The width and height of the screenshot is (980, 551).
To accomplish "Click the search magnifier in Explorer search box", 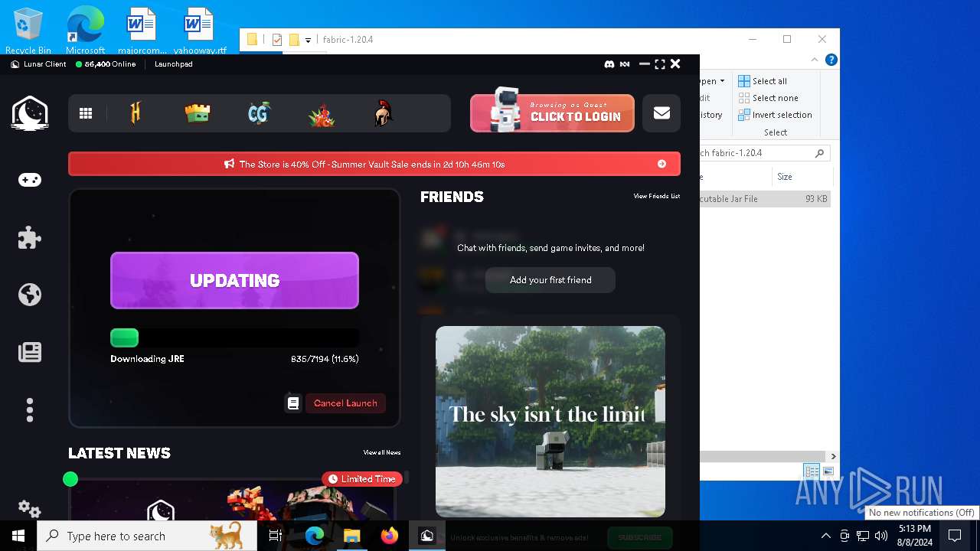I will [819, 153].
